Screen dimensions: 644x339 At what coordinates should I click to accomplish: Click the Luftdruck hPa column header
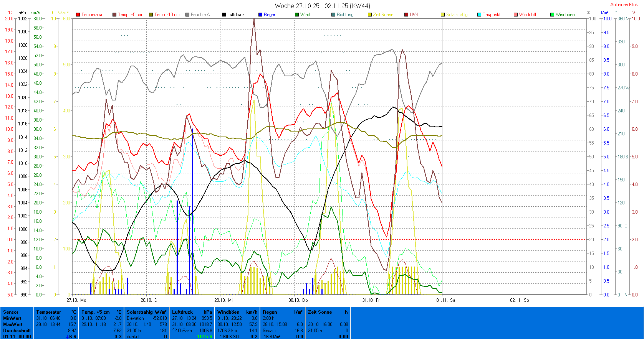192,312
